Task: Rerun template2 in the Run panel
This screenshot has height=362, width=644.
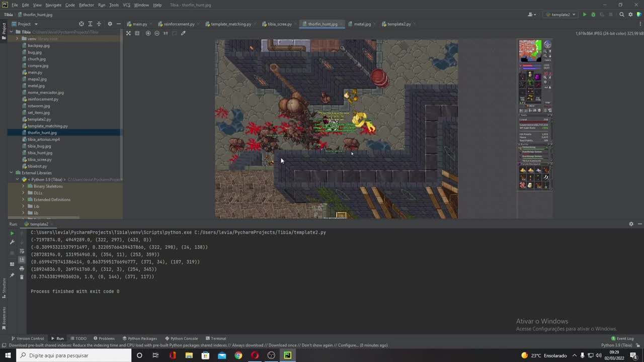Action: tap(12, 233)
